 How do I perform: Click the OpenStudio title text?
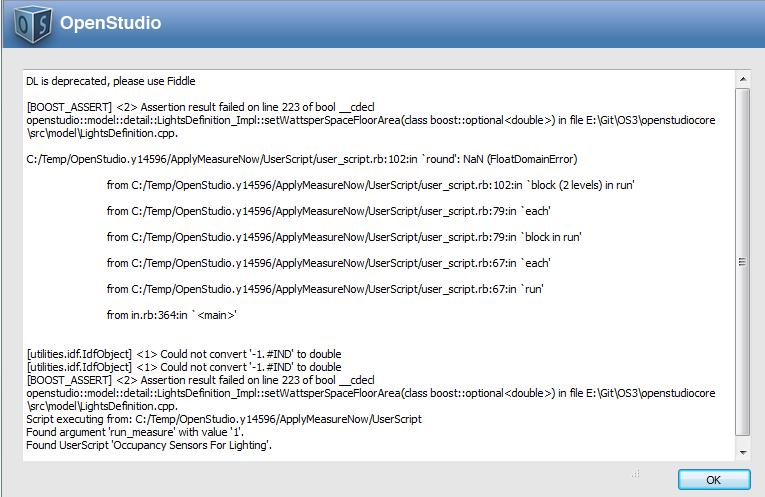[x=110, y=23]
